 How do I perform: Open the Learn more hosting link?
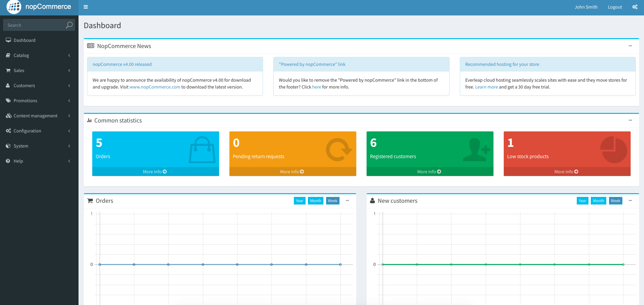point(486,87)
